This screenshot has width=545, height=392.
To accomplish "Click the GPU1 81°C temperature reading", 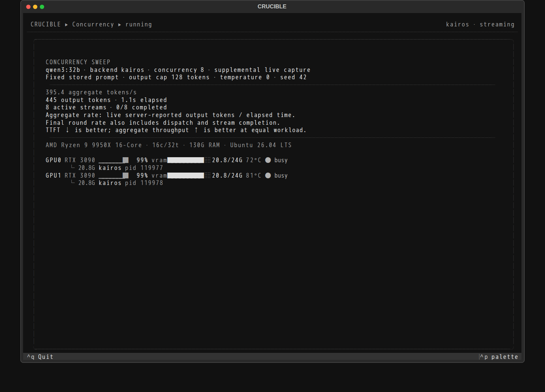I will (253, 176).
